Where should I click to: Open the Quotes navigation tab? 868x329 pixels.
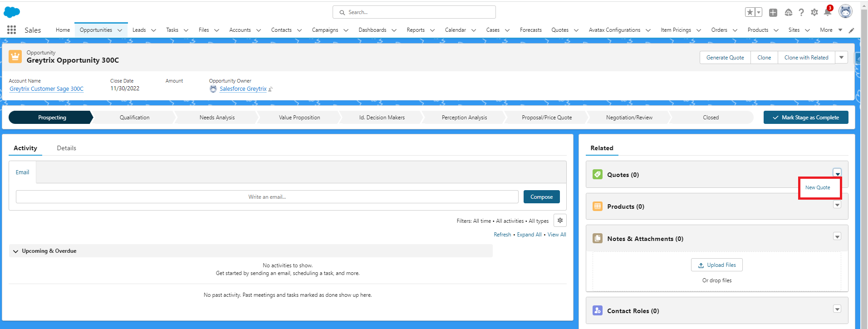(x=560, y=30)
